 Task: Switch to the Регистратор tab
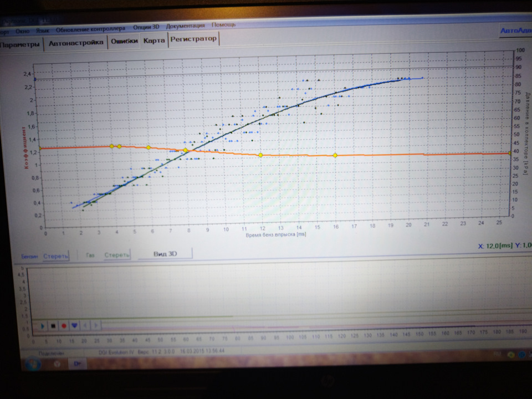(x=193, y=39)
